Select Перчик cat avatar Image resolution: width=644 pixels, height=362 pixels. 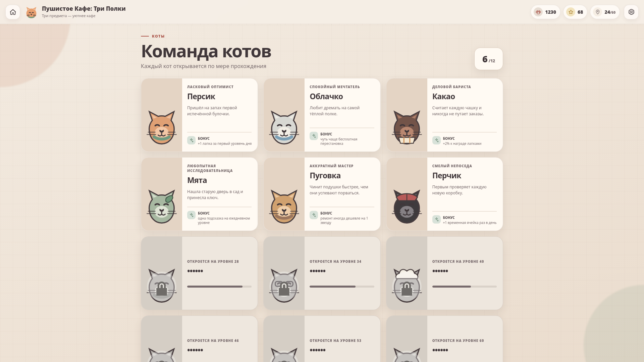click(x=407, y=207)
